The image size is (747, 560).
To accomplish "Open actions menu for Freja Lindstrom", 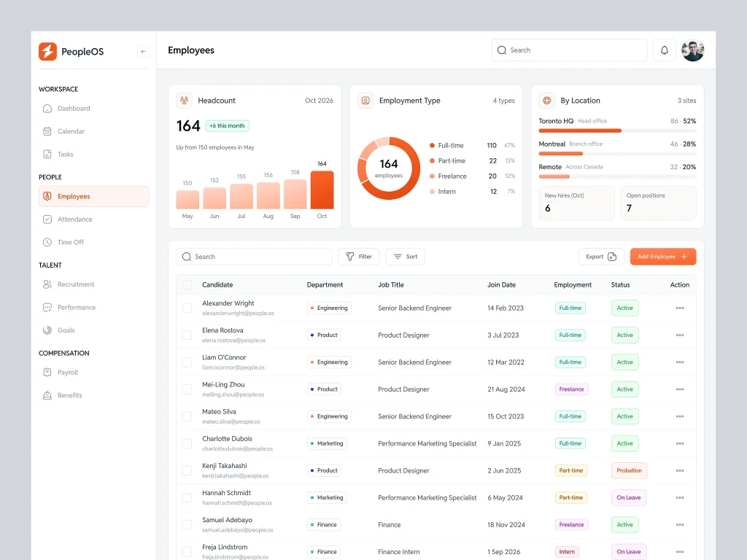I will (680, 552).
